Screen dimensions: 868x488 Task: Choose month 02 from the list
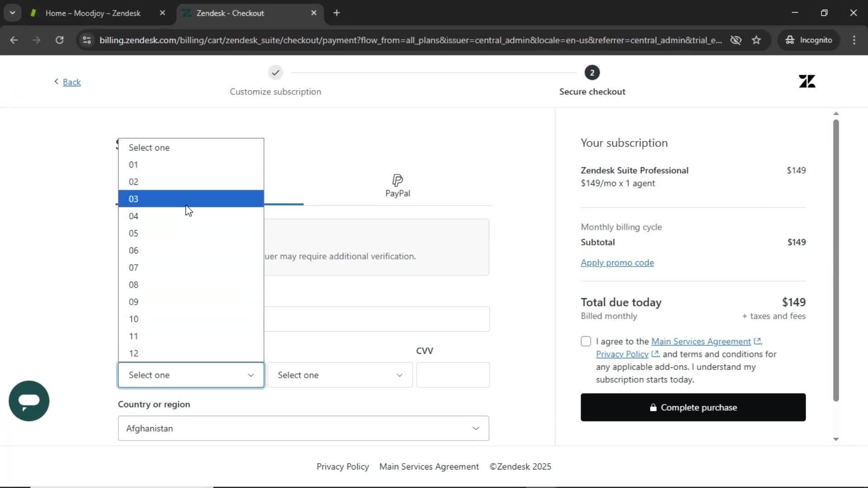[191, 182]
